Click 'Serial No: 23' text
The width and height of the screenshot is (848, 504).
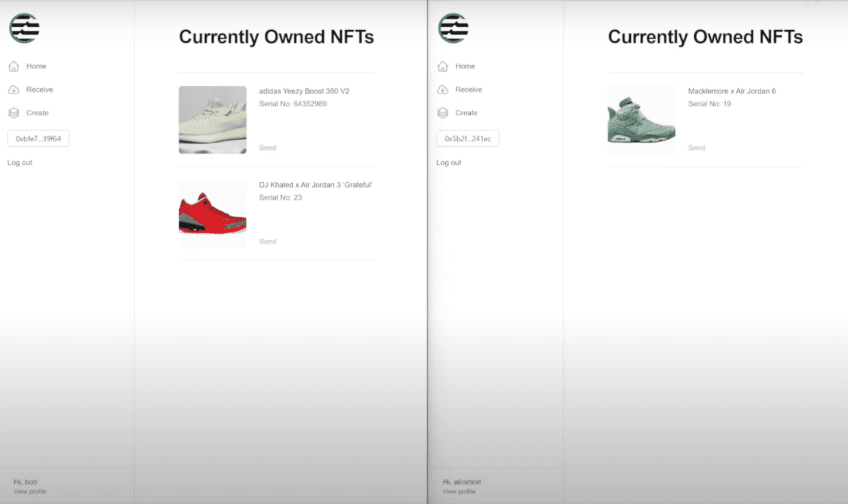281,198
